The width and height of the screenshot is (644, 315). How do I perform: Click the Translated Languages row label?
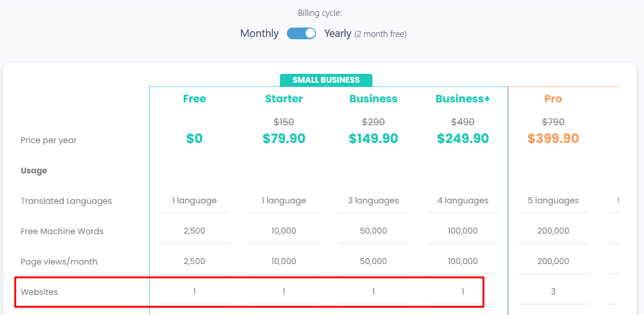coord(66,201)
